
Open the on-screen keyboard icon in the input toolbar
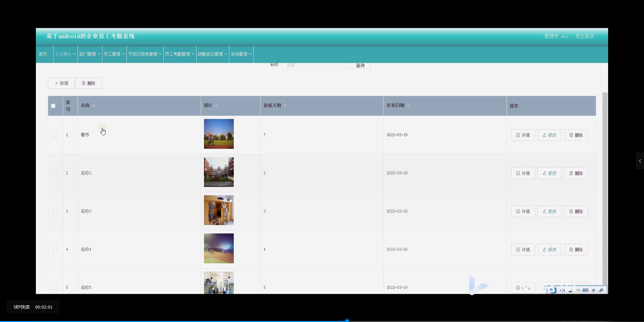(585, 290)
